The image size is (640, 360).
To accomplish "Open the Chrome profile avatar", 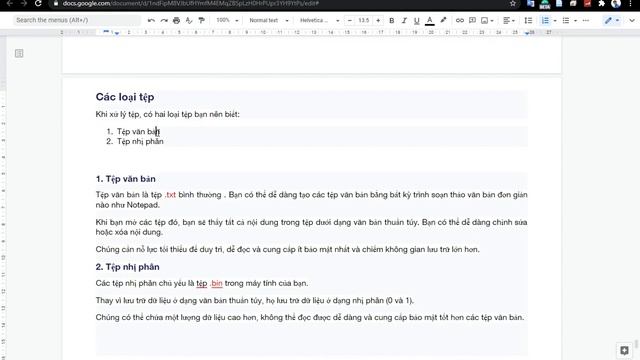I will coord(616,4).
